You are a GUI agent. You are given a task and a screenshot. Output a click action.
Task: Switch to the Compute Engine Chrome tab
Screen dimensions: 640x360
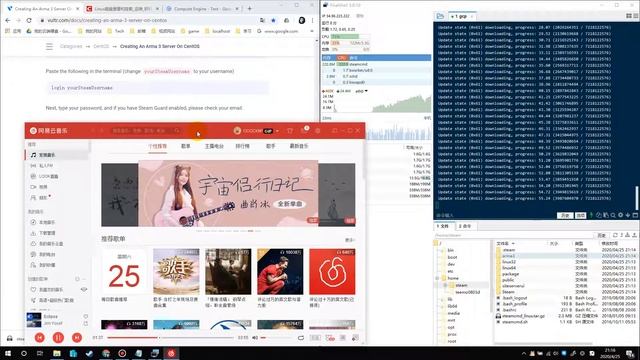point(203,9)
